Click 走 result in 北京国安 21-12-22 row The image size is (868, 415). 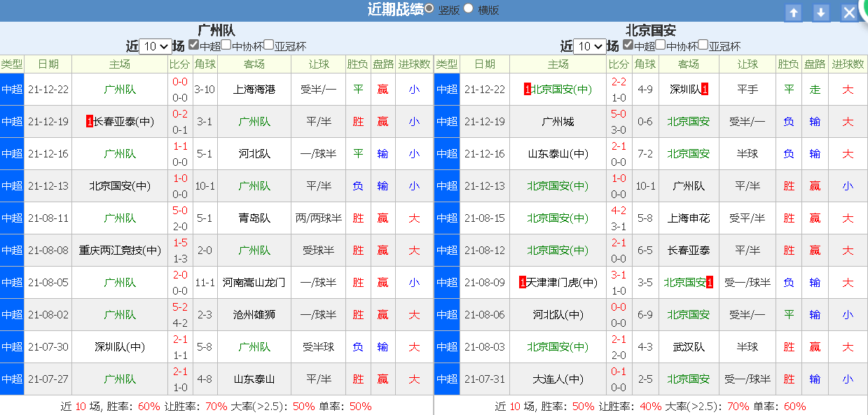click(x=815, y=90)
